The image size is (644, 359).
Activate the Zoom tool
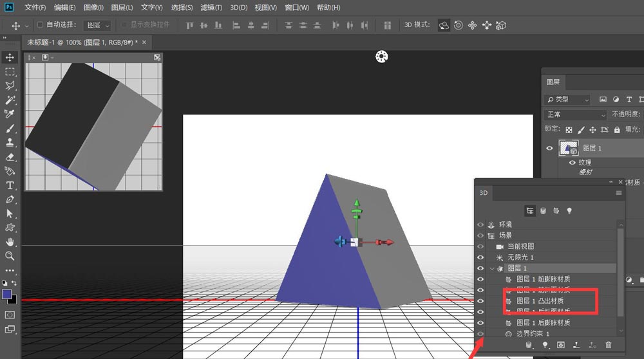[x=10, y=256]
